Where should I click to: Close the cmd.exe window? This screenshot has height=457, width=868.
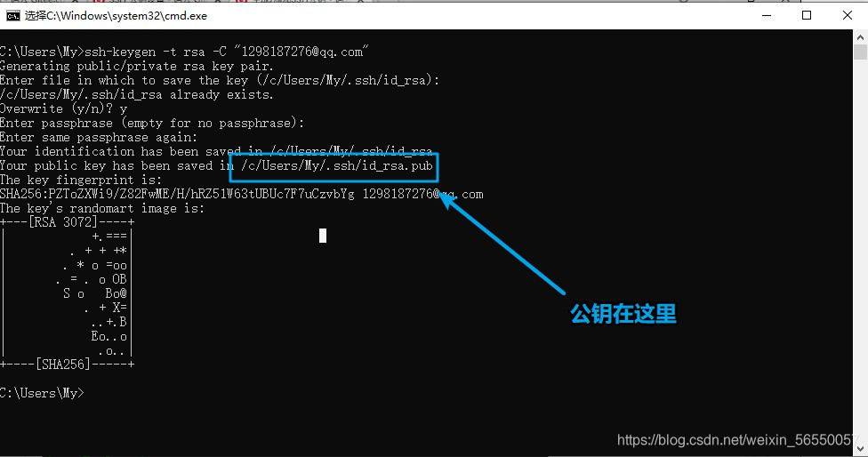coord(847,15)
